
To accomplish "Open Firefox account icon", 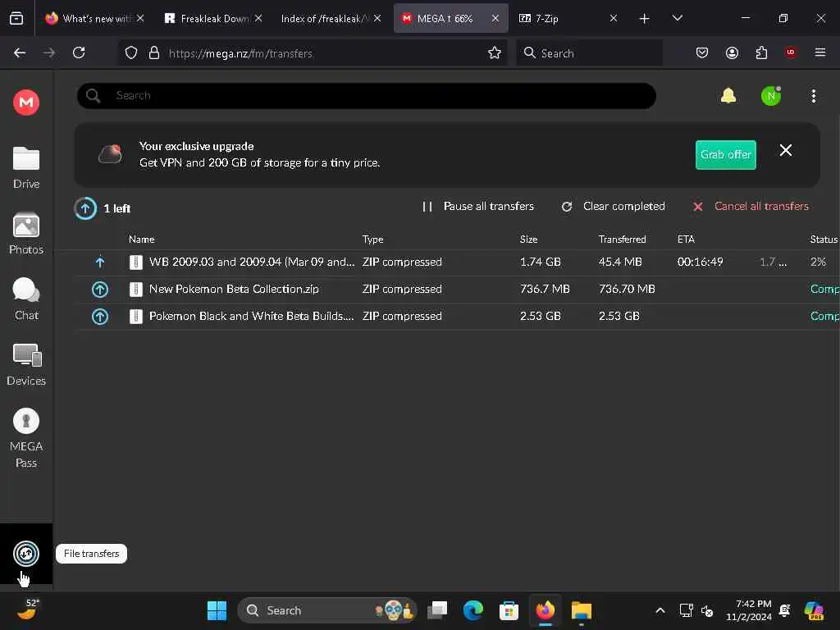I will coord(732,52).
